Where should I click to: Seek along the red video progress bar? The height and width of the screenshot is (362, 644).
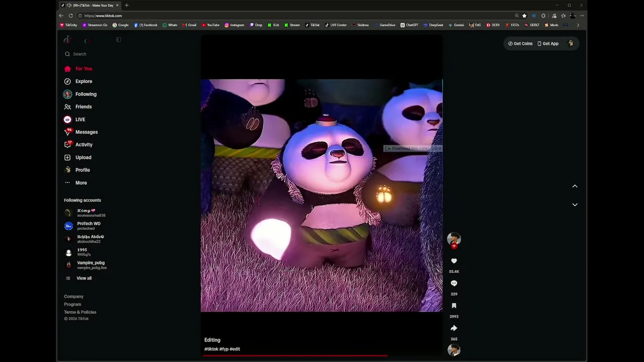coord(322,355)
